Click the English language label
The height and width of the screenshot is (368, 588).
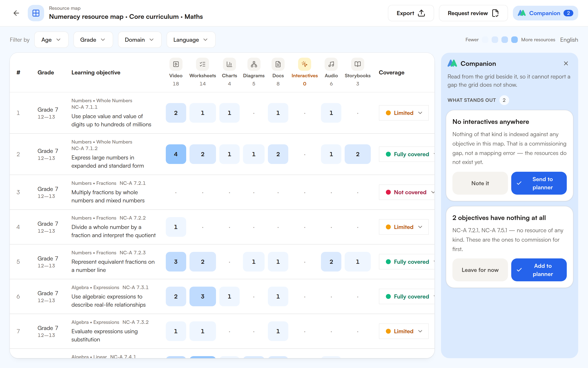tap(569, 40)
